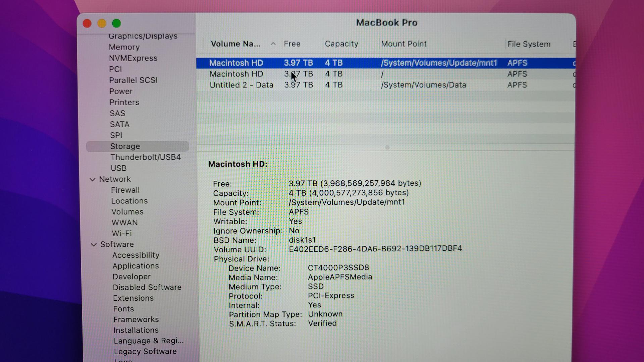Open Extensions under Software
The width and height of the screenshot is (644, 362).
133,298
